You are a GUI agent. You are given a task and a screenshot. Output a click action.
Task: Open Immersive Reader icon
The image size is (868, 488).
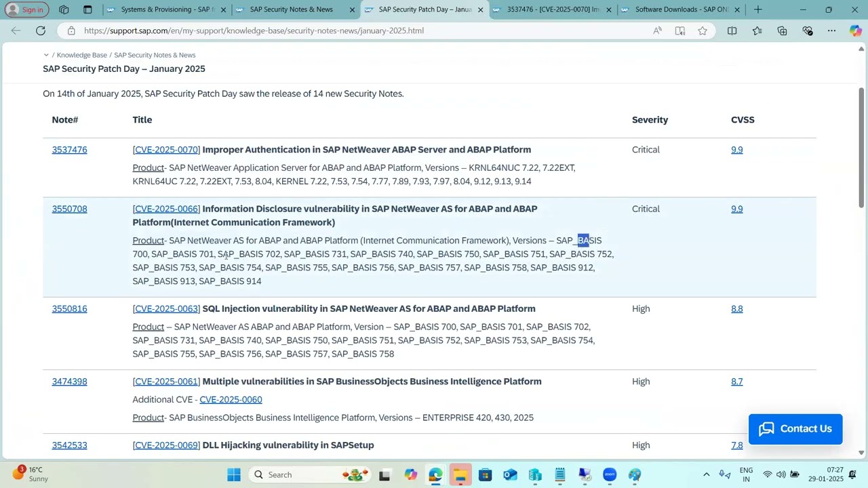point(680,30)
